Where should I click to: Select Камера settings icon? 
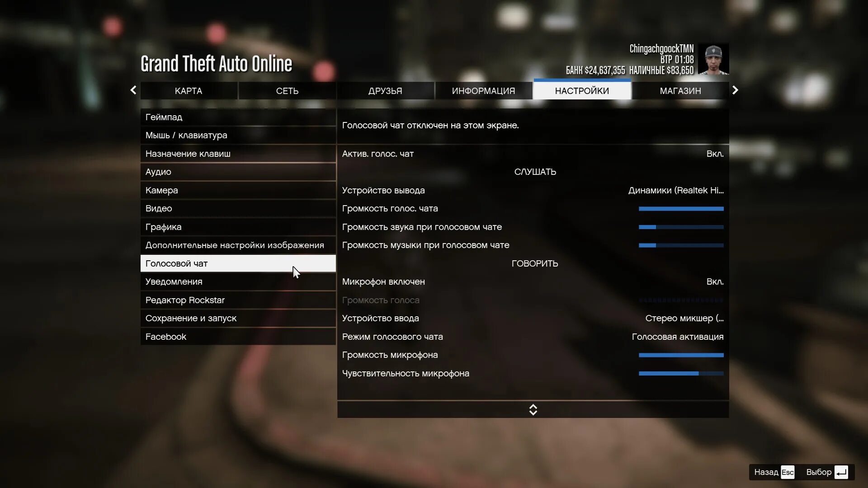pyautogui.click(x=161, y=189)
